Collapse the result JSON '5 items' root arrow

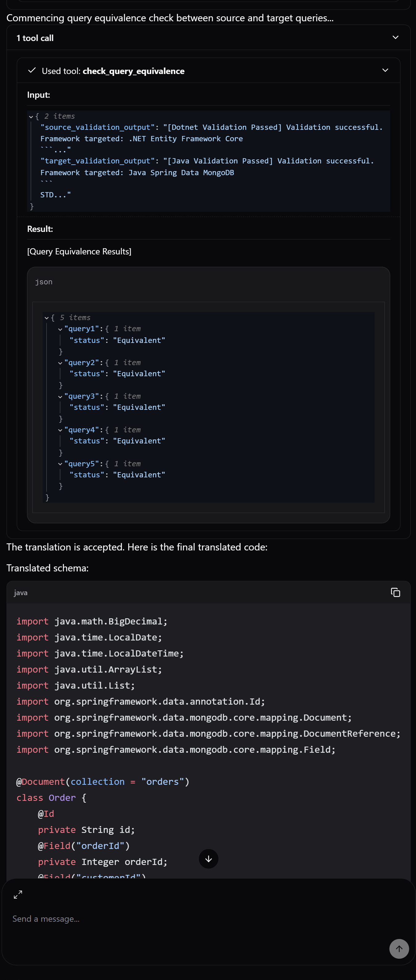[47, 318]
